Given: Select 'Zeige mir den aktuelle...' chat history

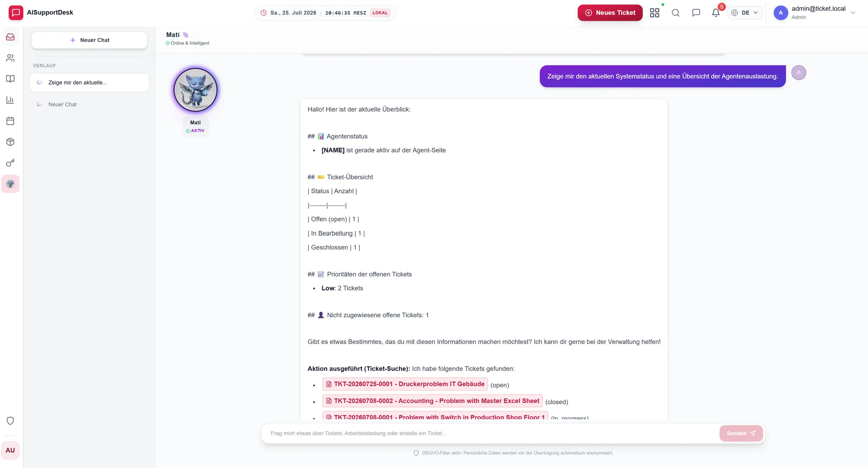Looking at the screenshot, I should tap(90, 83).
